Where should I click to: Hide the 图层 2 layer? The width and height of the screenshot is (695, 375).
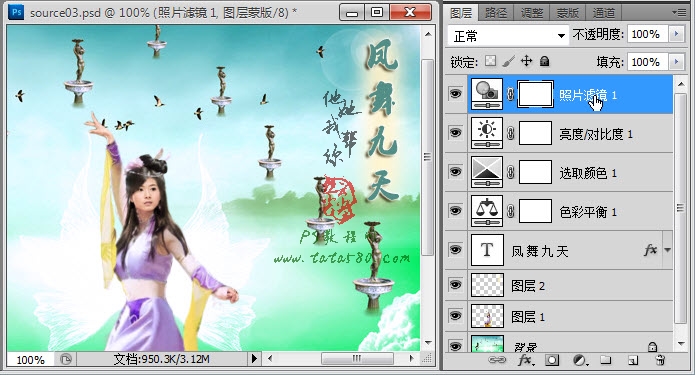click(455, 285)
